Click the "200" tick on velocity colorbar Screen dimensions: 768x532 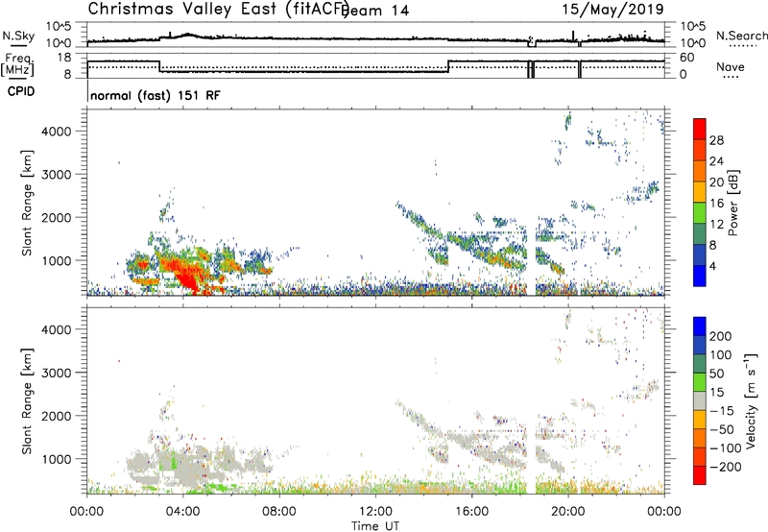(x=721, y=336)
